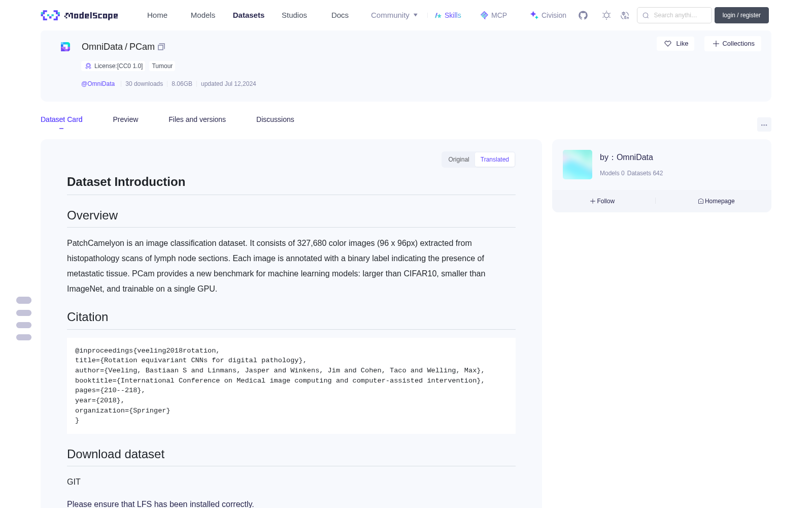Click the 'Overview' heading

click(92, 215)
